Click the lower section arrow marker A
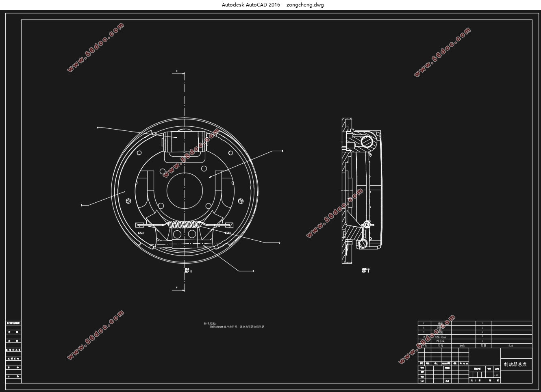Viewport: 541px width, 392px height. [x=177, y=288]
